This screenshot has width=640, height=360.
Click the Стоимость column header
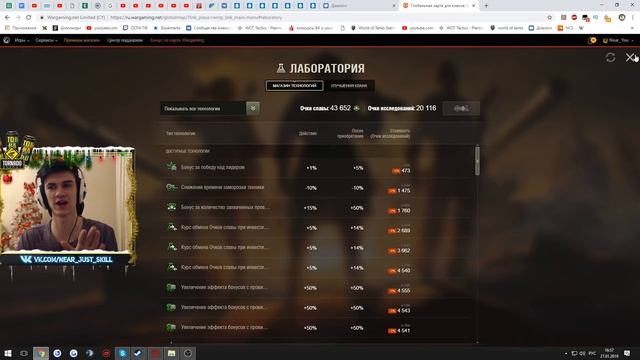(x=390, y=133)
